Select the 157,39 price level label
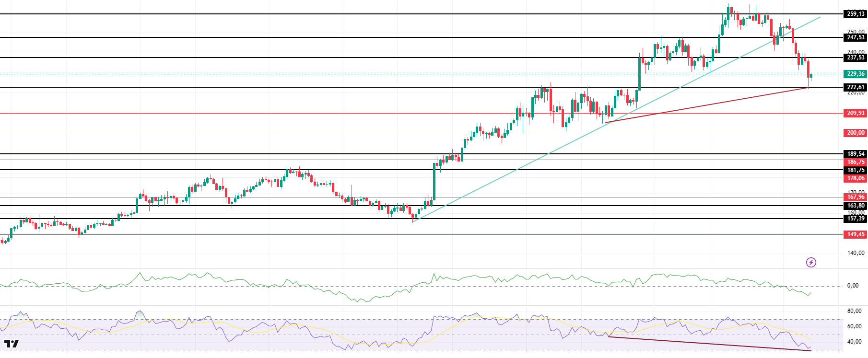The width and height of the screenshot is (868, 358). pos(855,219)
